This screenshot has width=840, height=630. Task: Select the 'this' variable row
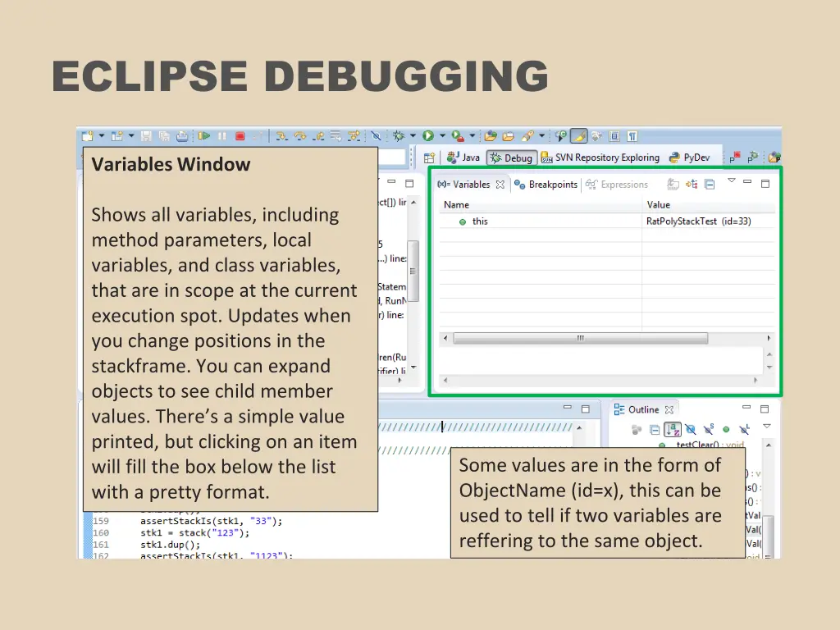click(x=481, y=221)
